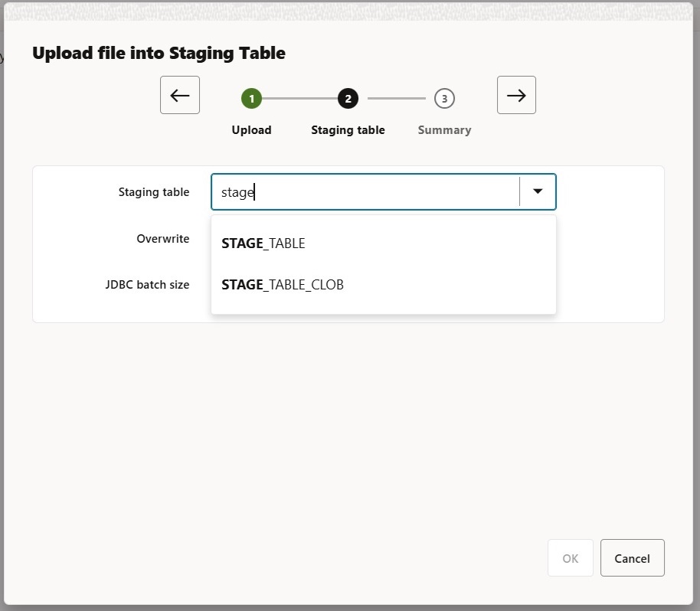Select the step 2 circle indicator
The height and width of the screenshot is (611, 700).
tap(348, 98)
